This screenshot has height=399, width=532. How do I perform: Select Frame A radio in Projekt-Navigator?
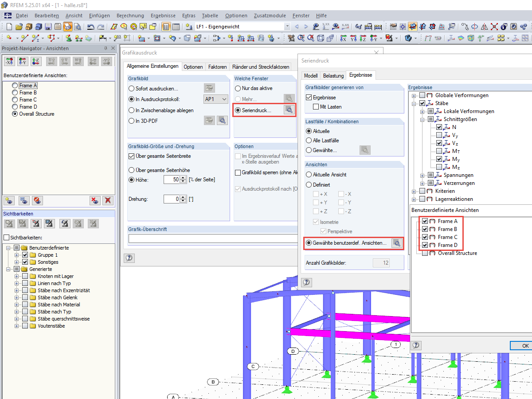16,86
